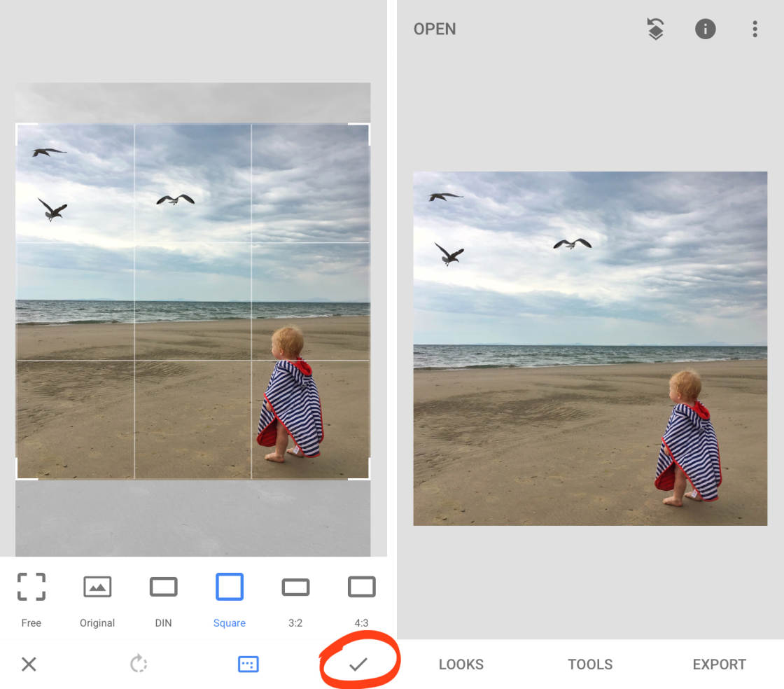Choose the Original aspect ratio icon
The image size is (784, 689).
pyautogui.click(x=97, y=587)
